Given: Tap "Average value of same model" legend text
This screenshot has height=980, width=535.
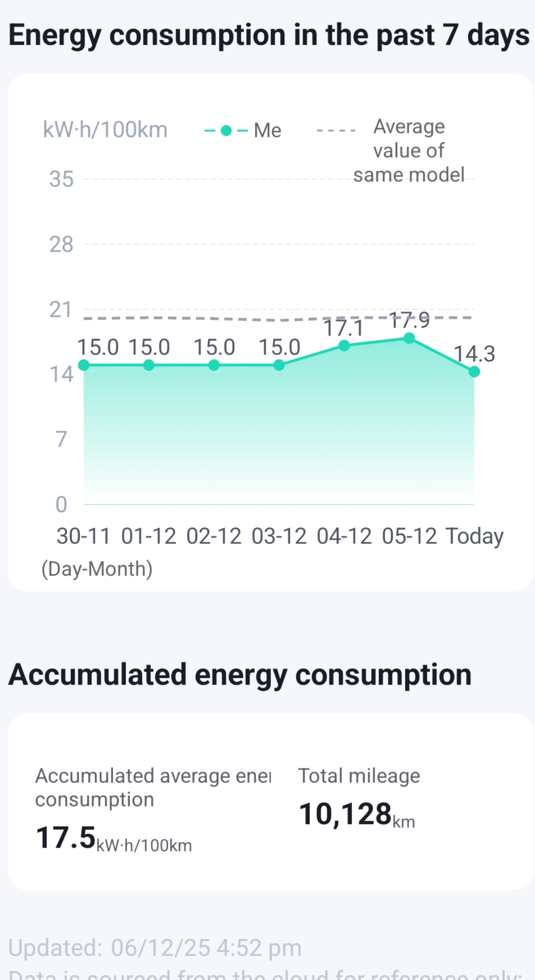Looking at the screenshot, I should pyautogui.click(x=409, y=151).
